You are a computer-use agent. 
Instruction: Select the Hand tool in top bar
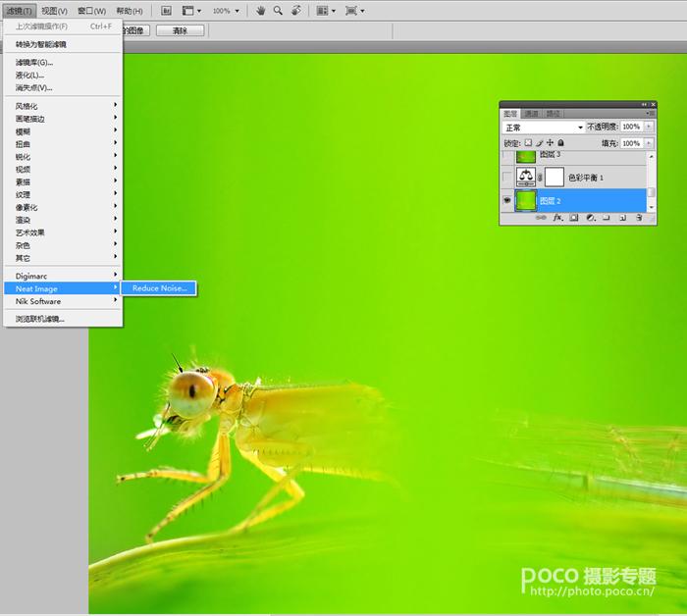click(261, 11)
